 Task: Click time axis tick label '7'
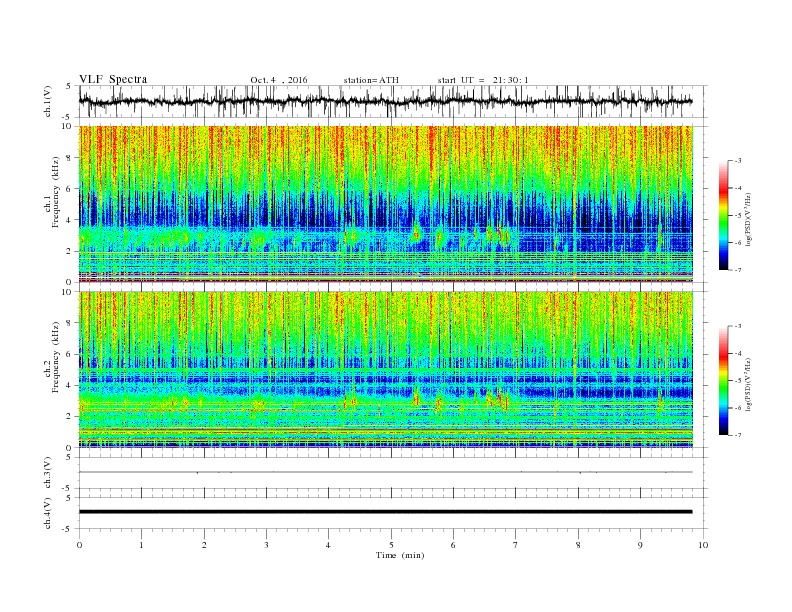tap(516, 545)
